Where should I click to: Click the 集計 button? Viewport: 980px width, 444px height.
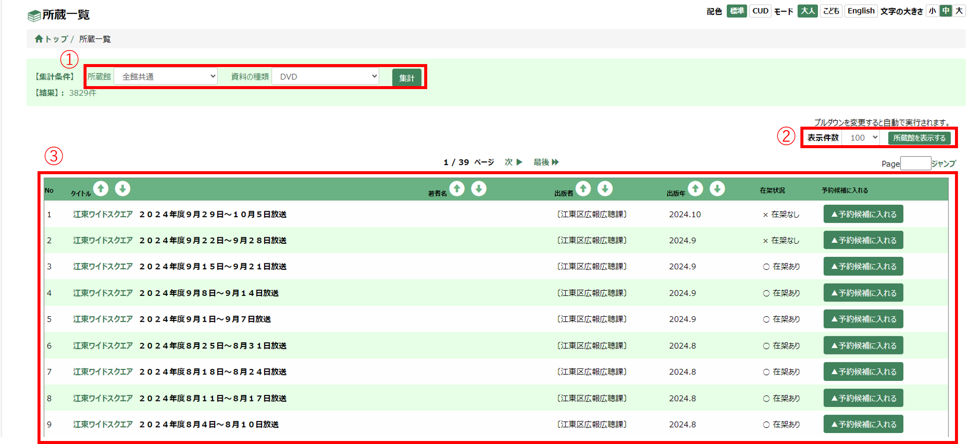(x=406, y=78)
